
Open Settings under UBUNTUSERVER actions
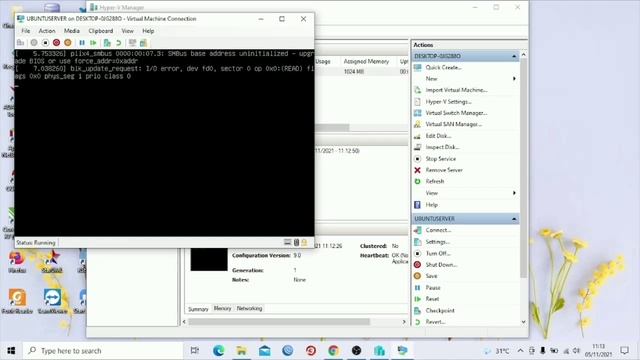[437, 242]
